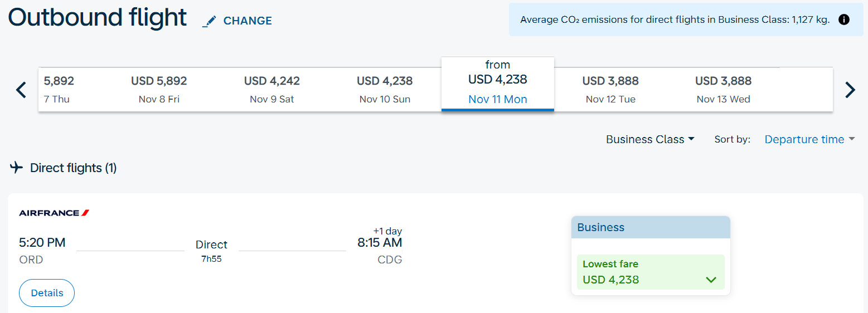Viewport: 868px width, 313px height.
Task: Show earlier dates with the left arrow
Action: tap(21, 90)
